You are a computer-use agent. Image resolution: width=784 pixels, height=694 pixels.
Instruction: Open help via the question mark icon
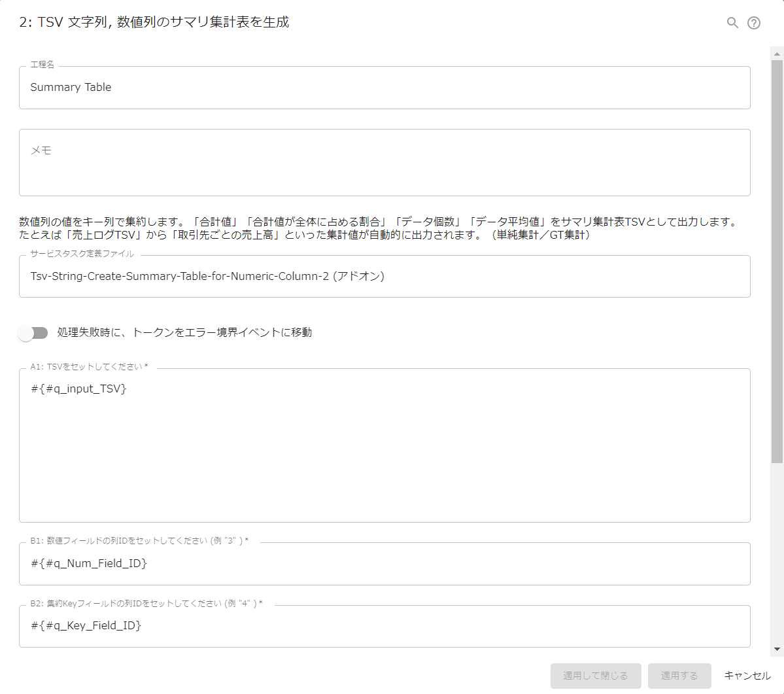754,22
